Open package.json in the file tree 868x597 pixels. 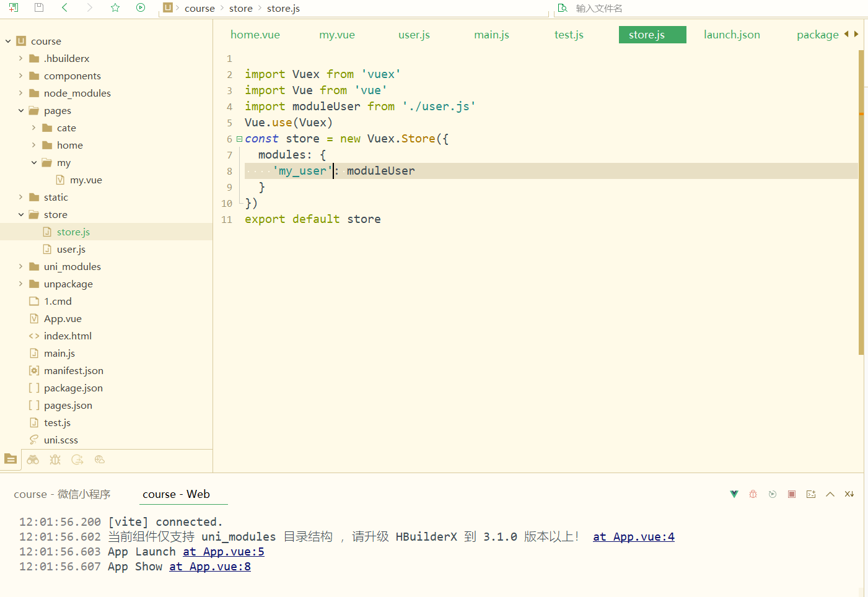click(73, 388)
